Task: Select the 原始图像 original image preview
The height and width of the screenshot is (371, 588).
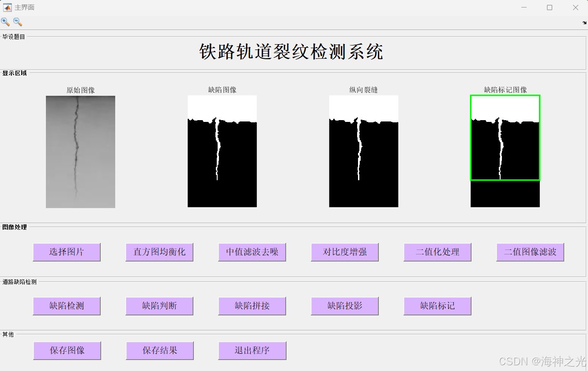Action: coord(80,151)
